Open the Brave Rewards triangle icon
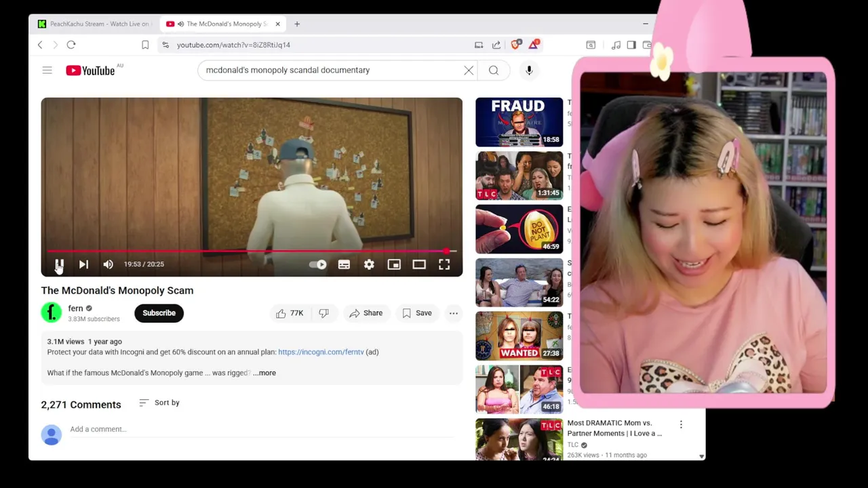 tap(534, 45)
